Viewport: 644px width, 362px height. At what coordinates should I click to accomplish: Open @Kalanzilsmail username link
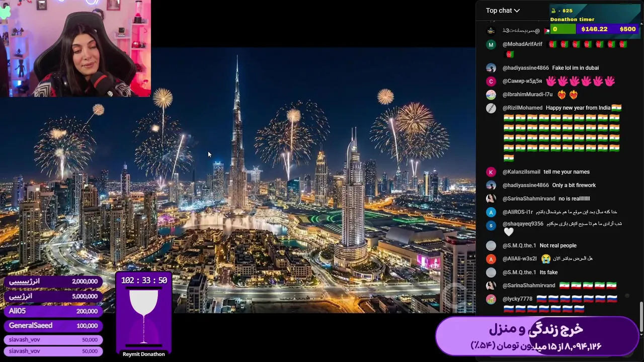(521, 172)
